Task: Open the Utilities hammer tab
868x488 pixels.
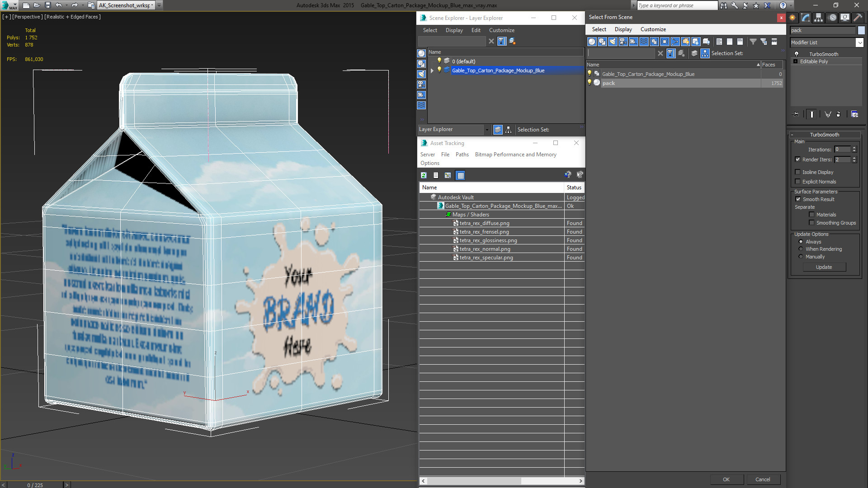Action: [x=858, y=18]
